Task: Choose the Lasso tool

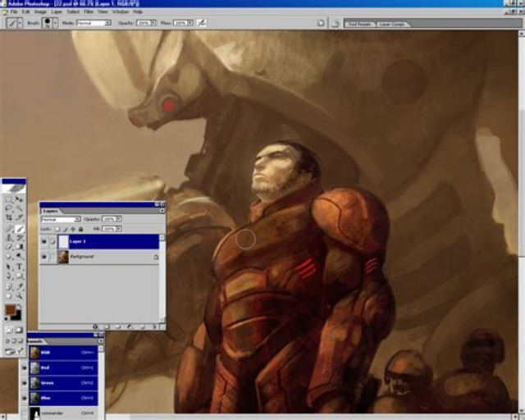Action: point(9,208)
